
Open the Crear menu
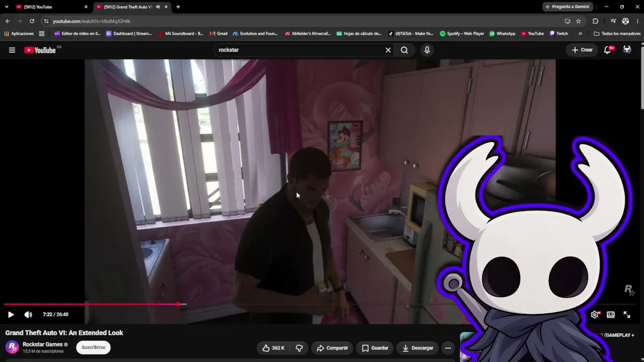click(582, 50)
